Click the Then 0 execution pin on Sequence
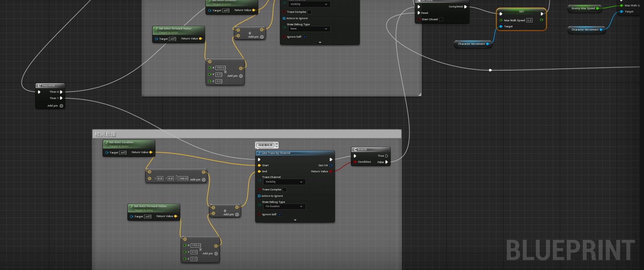The image size is (644, 270). point(61,92)
